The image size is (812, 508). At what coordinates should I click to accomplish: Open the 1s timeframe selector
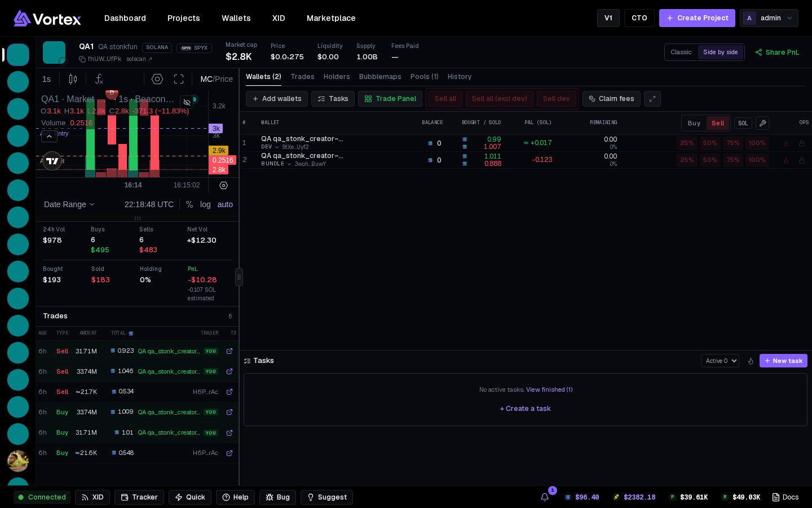[47, 79]
